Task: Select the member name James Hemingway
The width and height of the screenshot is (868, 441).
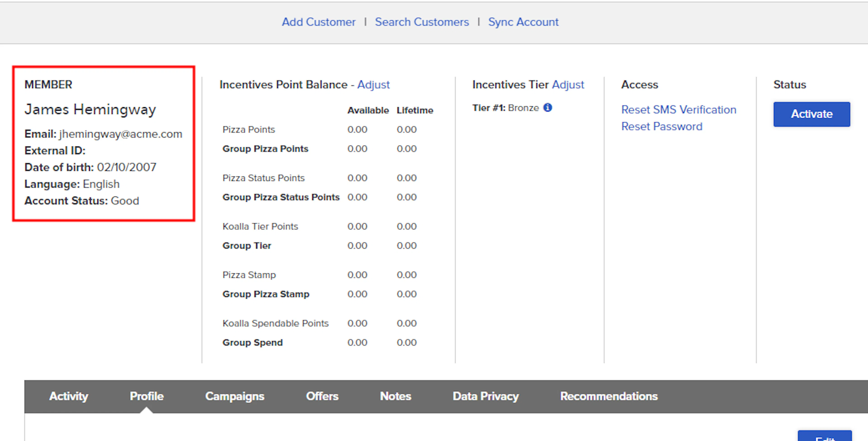Action: tap(90, 110)
